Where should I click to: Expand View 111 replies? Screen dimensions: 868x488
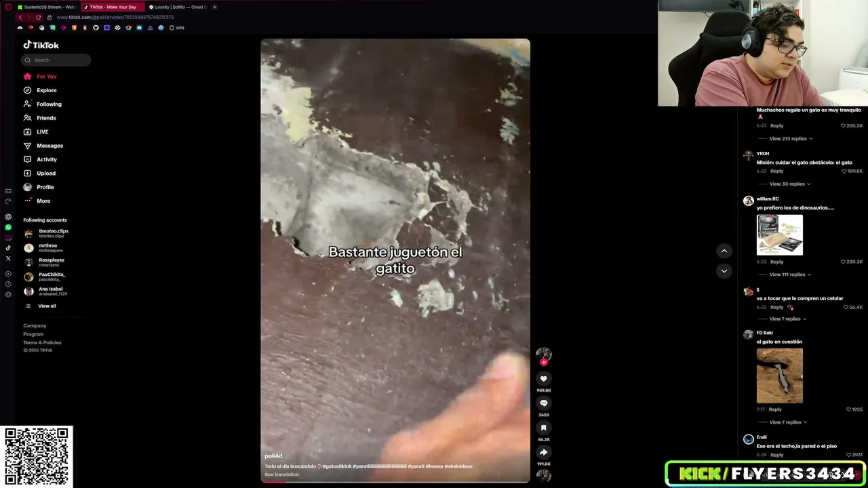(x=790, y=274)
